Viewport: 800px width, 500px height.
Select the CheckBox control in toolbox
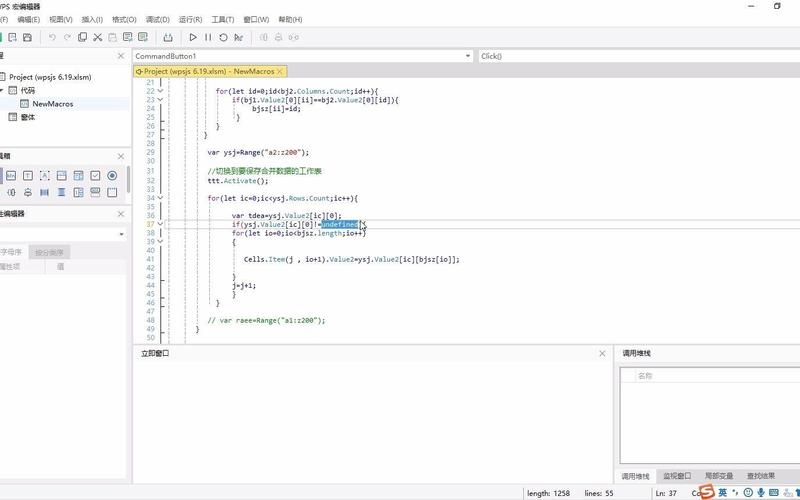[95, 176]
